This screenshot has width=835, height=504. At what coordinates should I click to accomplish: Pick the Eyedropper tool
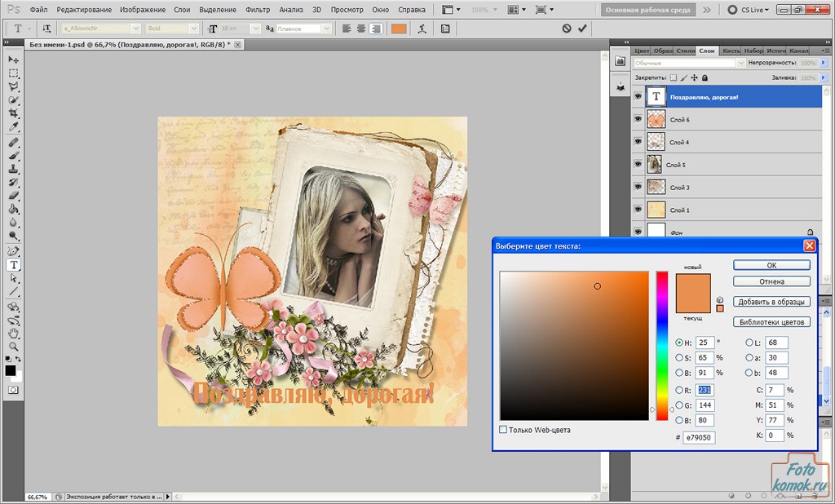(x=14, y=127)
